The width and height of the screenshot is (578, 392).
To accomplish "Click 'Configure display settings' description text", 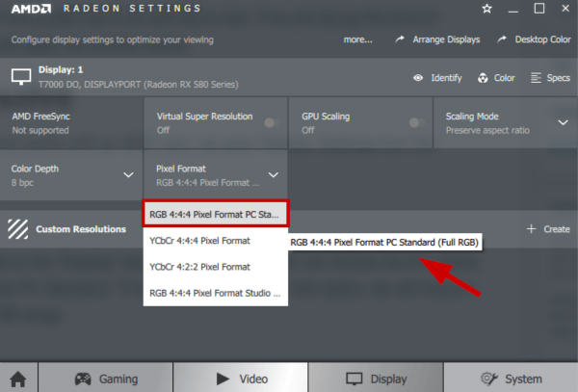I will coord(113,39).
